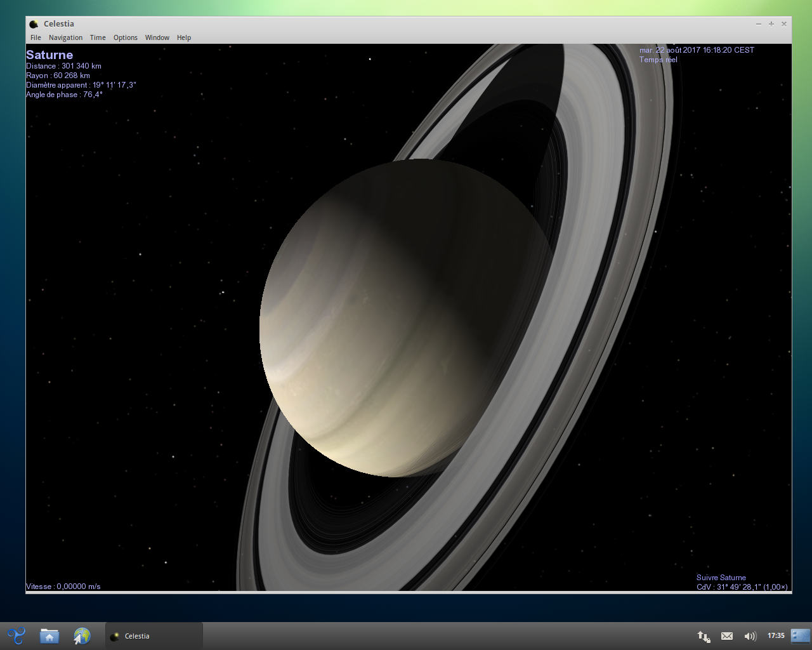Viewport: 812px width, 650px height.
Task: Click the 17:35 taskbar clock
Action: pyautogui.click(x=776, y=635)
